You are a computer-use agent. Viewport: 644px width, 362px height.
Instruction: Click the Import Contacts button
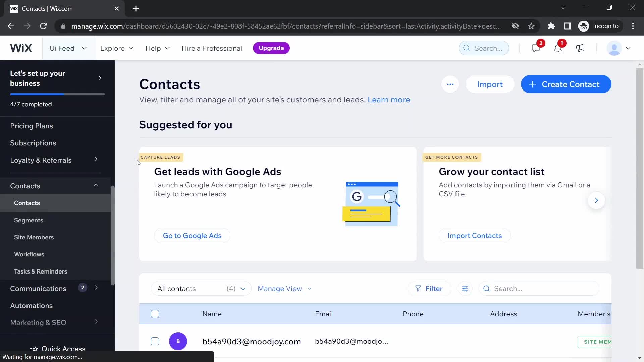coord(475,236)
